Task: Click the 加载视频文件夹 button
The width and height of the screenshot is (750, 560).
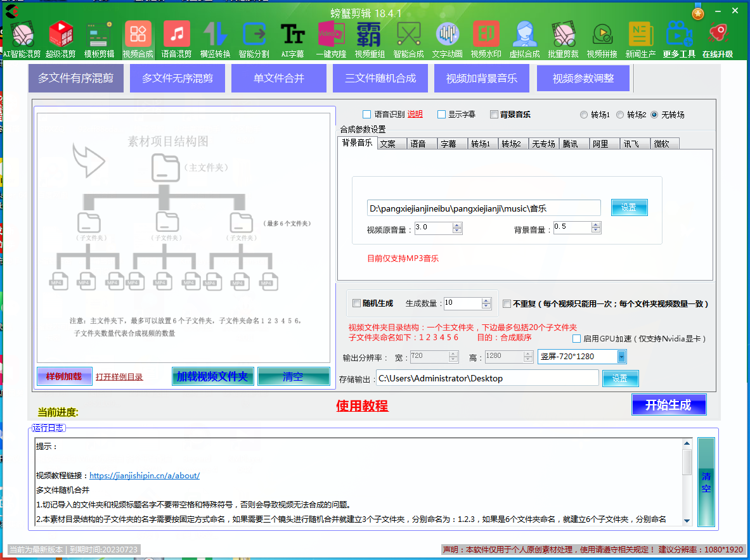Action: [212, 376]
